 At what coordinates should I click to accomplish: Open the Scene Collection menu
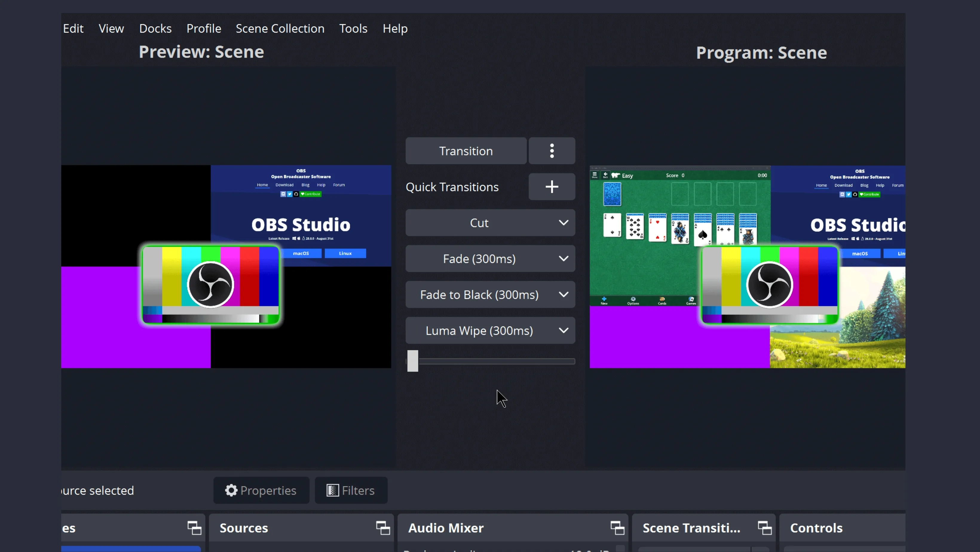coord(280,28)
